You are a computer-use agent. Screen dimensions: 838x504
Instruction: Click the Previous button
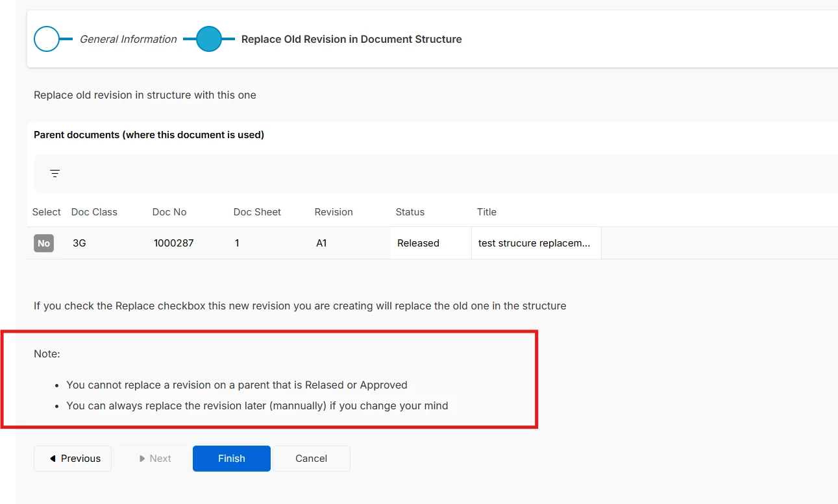click(x=73, y=459)
